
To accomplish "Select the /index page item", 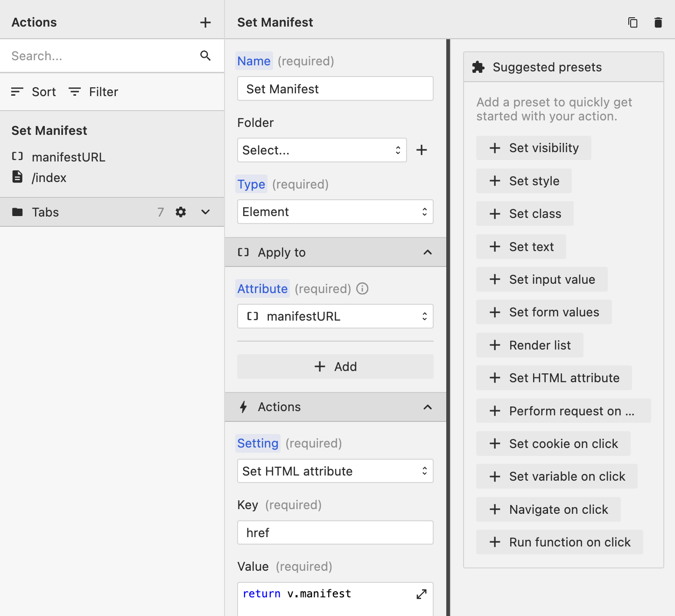I will click(x=49, y=178).
